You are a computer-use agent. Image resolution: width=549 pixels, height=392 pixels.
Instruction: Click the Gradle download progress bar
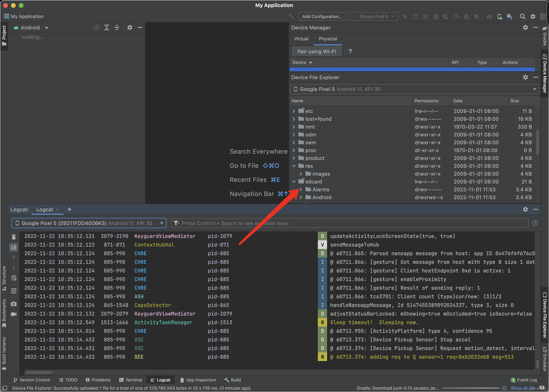tap(471, 388)
